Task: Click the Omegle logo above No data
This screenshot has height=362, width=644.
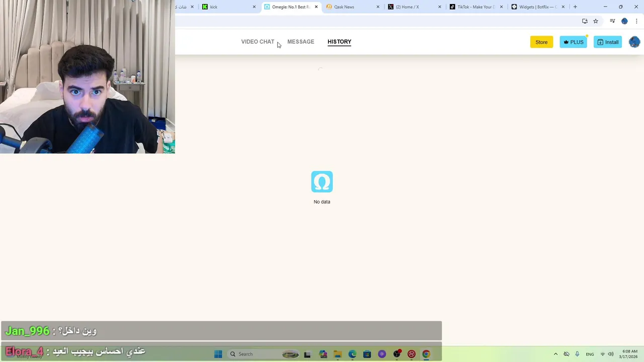Action: 322,182
